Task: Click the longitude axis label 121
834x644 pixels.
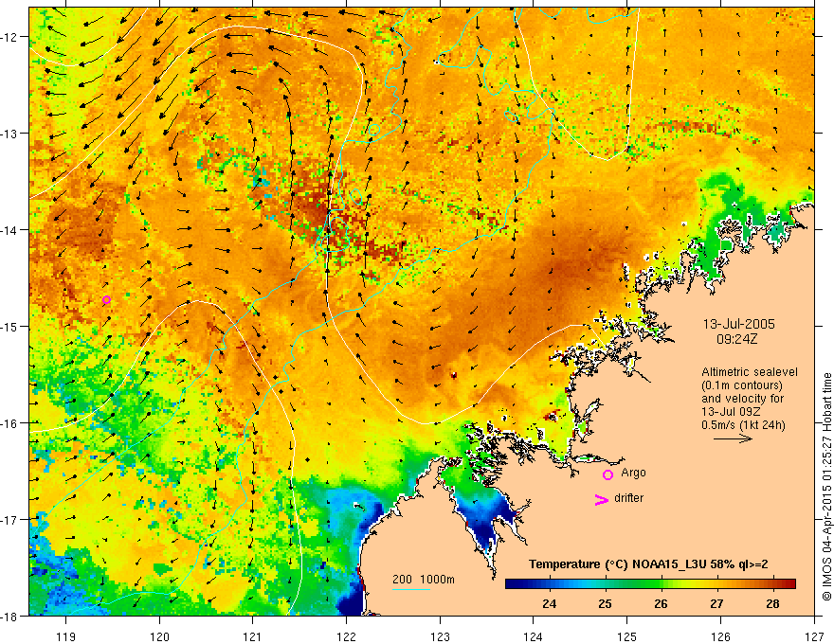Action: click(x=253, y=636)
